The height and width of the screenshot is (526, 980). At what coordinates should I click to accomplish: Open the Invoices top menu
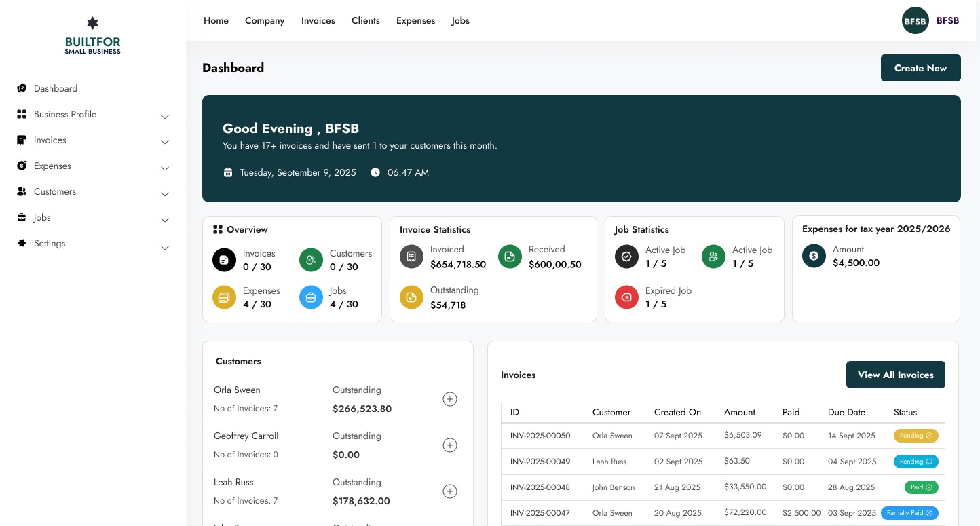[318, 20]
